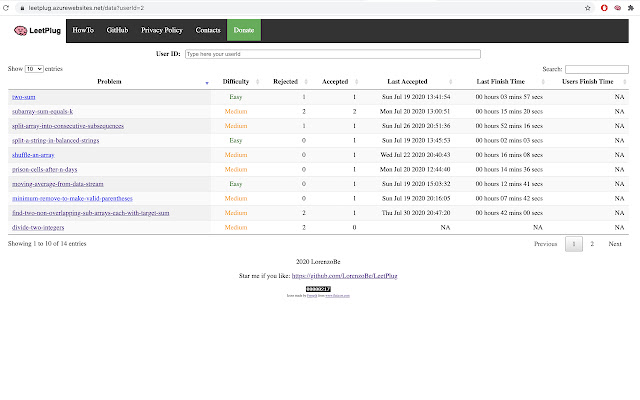640x400 pixels.
Task: Open the HowTo menu item
Action: click(x=84, y=31)
